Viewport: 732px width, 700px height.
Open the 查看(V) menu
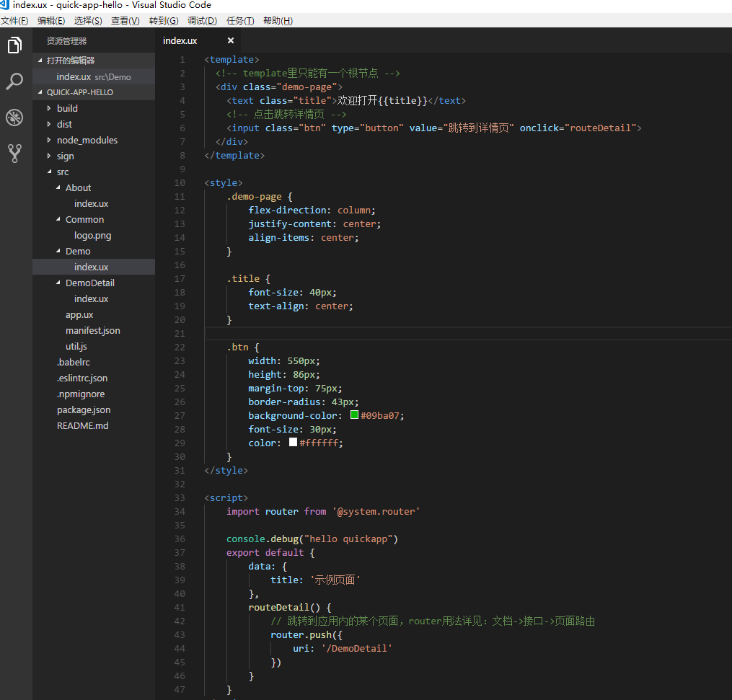click(125, 20)
